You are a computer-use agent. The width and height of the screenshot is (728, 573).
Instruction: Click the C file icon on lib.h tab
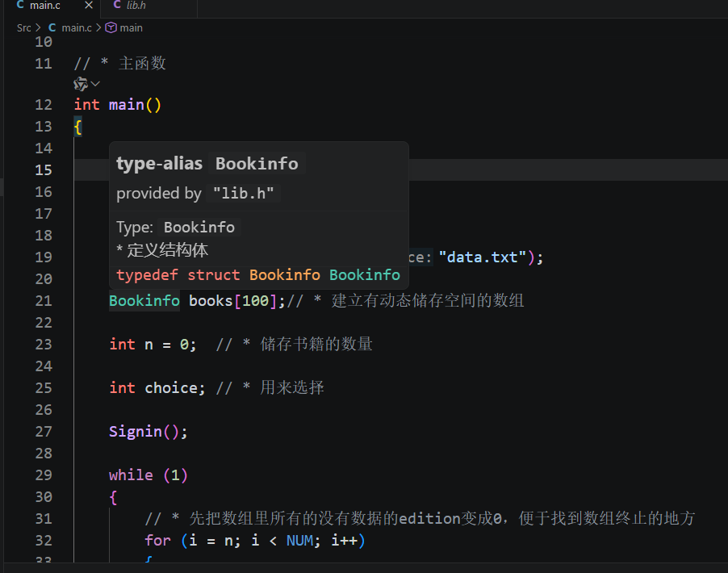pos(117,5)
